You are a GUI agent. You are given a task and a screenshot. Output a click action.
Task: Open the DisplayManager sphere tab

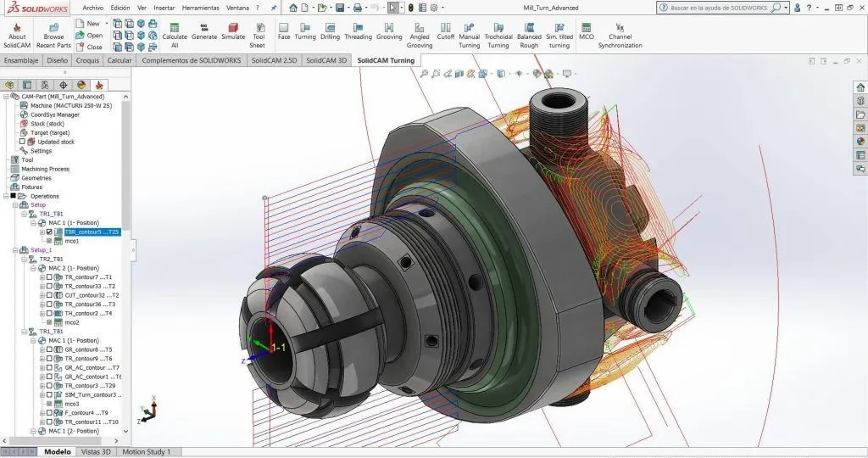coord(81,85)
